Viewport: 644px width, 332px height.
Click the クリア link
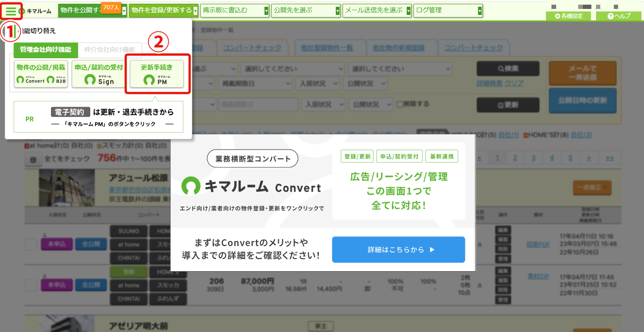point(514,83)
